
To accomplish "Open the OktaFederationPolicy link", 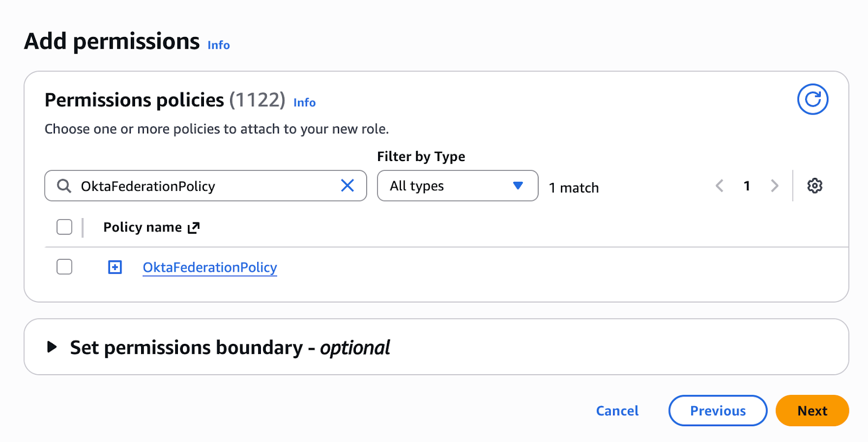I will (209, 267).
